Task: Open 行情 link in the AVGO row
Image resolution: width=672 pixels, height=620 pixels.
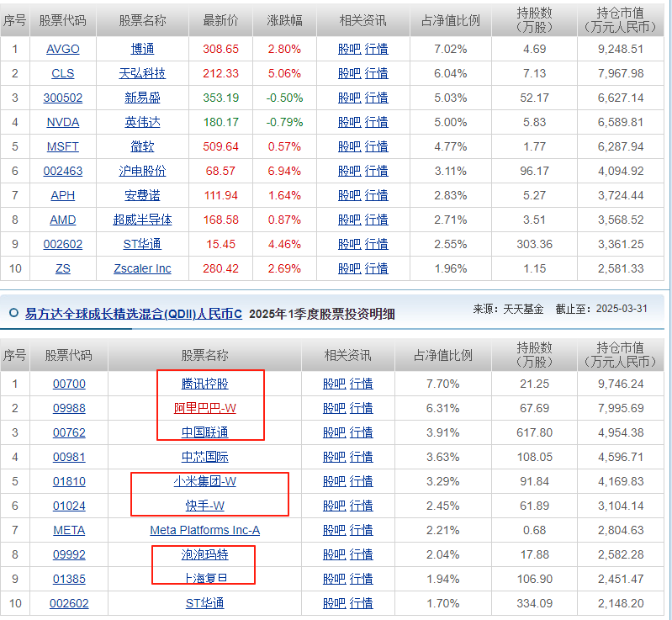Action: (x=377, y=49)
